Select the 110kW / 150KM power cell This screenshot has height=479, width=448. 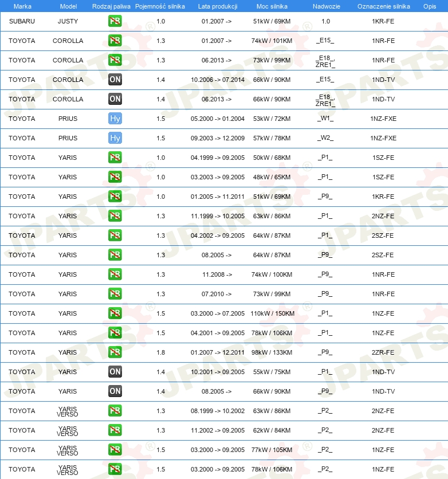(272, 314)
